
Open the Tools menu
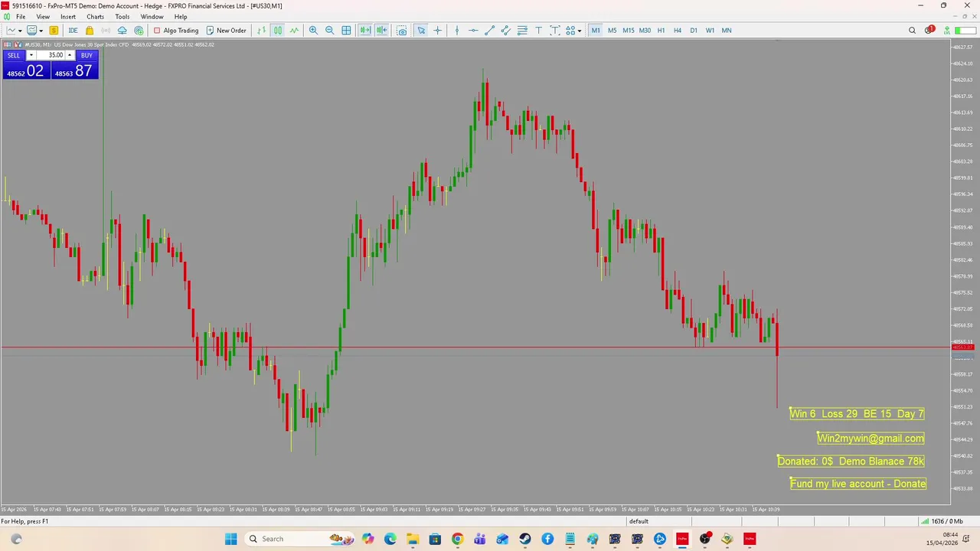pos(122,17)
